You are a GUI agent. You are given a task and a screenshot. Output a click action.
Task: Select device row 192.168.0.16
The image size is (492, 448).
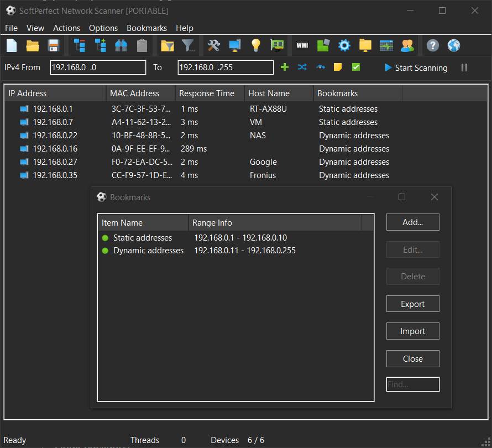click(x=245, y=148)
